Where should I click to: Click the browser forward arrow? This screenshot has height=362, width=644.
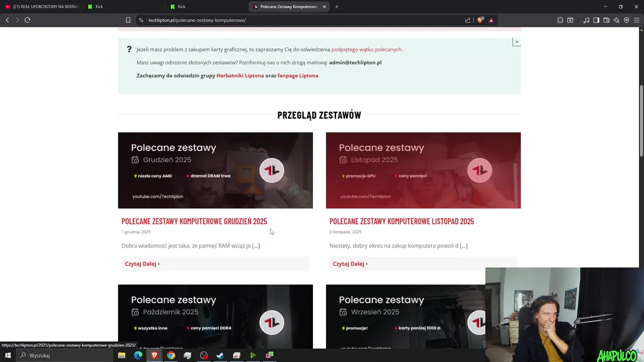(x=17, y=20)
